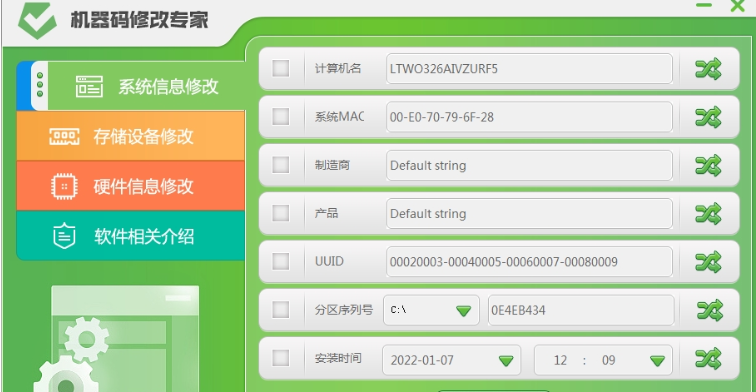Click the UUID label

tap(329, 261)
